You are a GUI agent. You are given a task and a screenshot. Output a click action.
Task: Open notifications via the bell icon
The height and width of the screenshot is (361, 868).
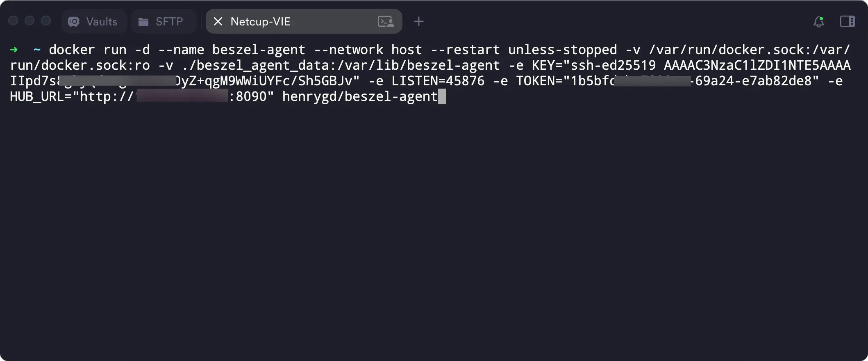point(818,22)
